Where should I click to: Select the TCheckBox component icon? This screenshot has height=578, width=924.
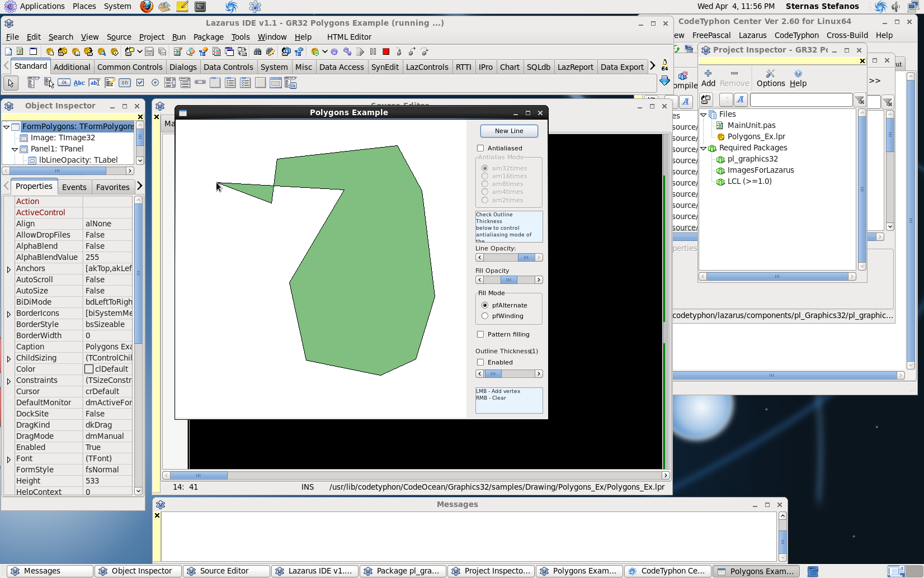140,83
